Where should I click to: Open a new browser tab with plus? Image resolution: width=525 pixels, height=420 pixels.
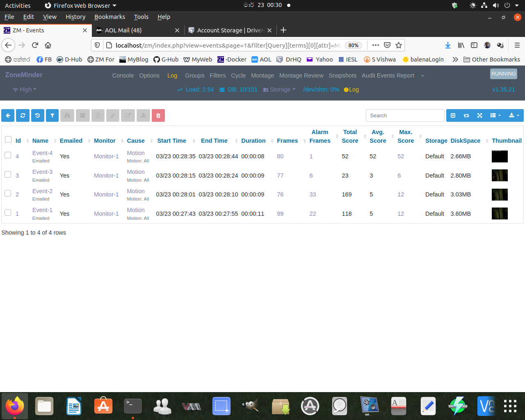pos(283,30)
